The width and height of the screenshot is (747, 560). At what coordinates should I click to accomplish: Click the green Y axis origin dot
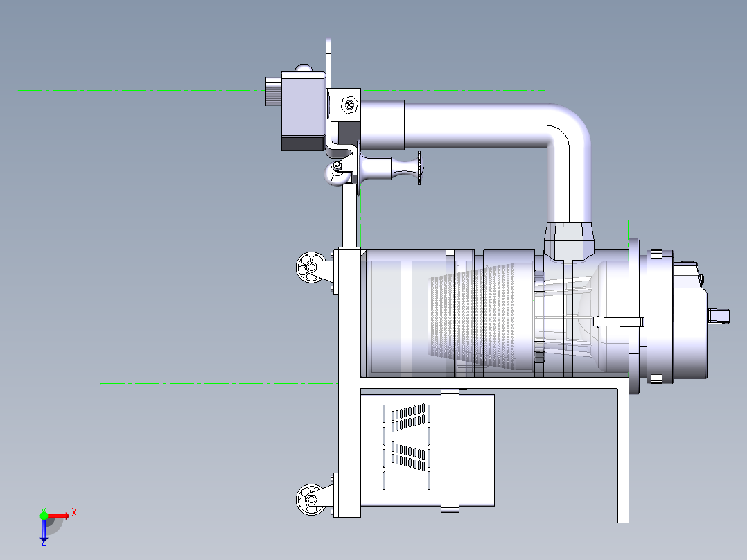[44, 516]
